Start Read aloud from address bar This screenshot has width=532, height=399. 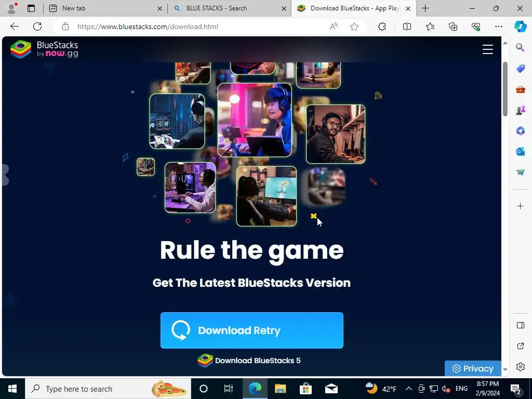coord(334,26)
